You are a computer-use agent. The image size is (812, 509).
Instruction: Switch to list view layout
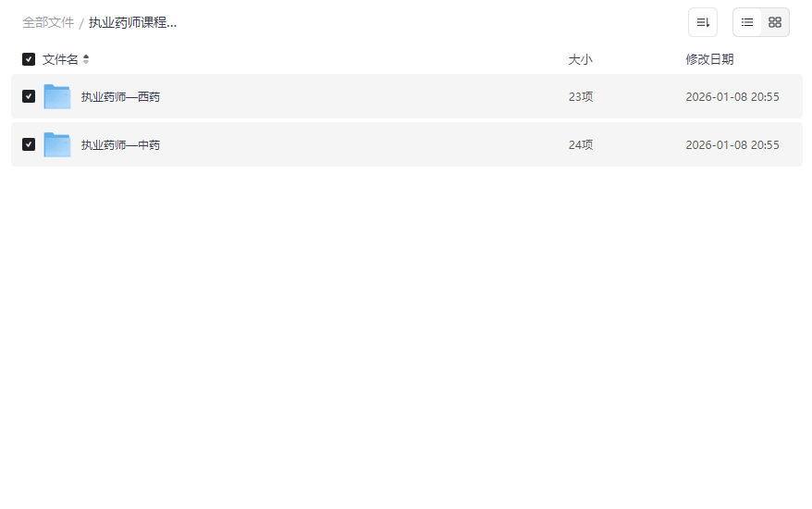point(747,22)
